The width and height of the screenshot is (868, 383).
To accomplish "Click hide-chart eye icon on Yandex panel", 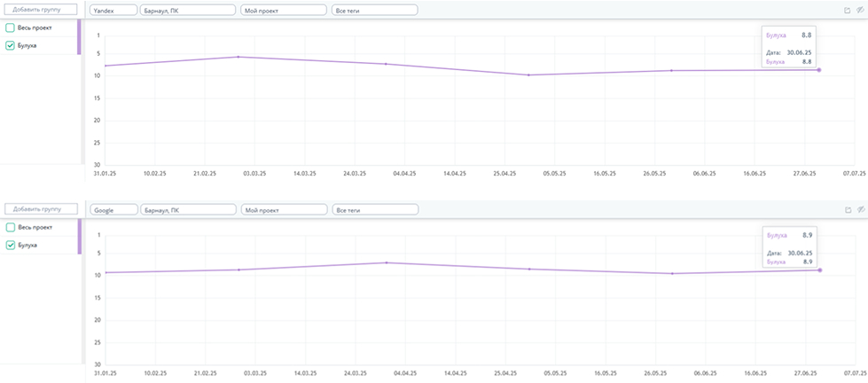I will [859, 10].
